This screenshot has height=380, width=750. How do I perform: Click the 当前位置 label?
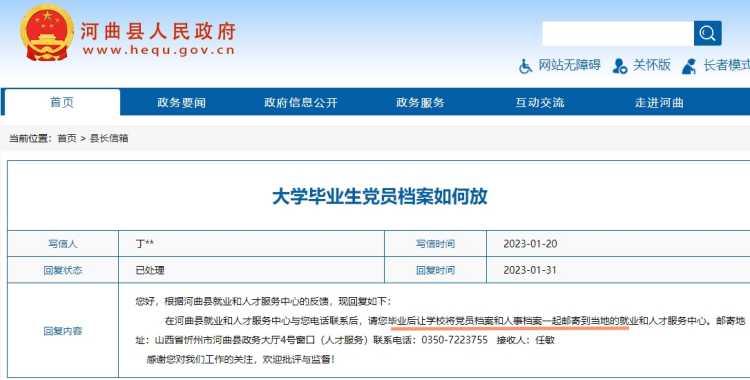[x=30, y=138]
